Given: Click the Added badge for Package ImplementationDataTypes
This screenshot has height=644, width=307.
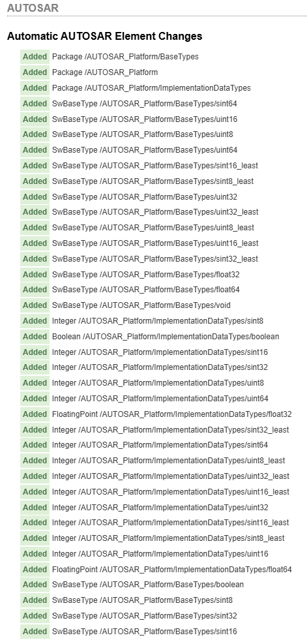Looking at the screenshot, I should [35, 88].
